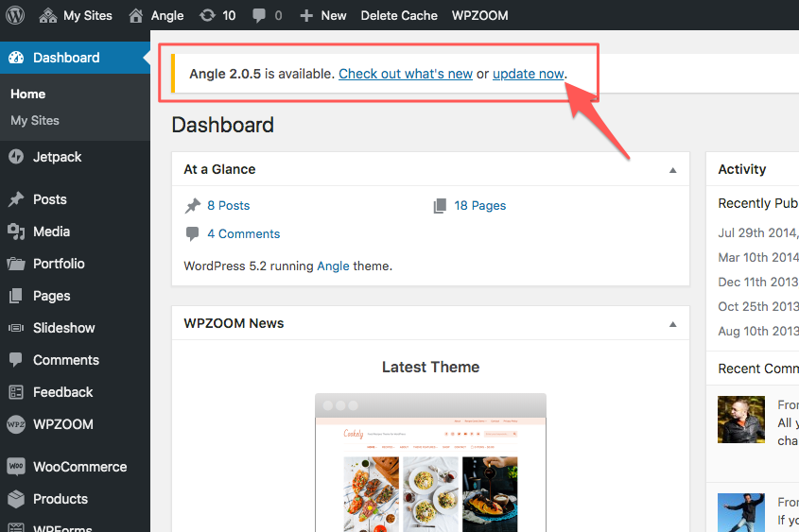The height and width of the screenshot is (532, 799).
Task: Open 'Check out what's new' link
Action: [405, 74]
